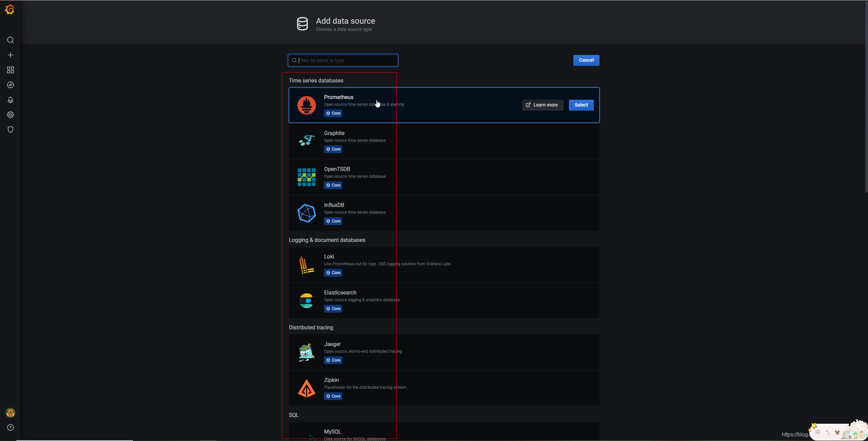This screenshot has height=441, width=868.
Task: Click the Loki icon in logging databases
Action: [x=305, y=264]
